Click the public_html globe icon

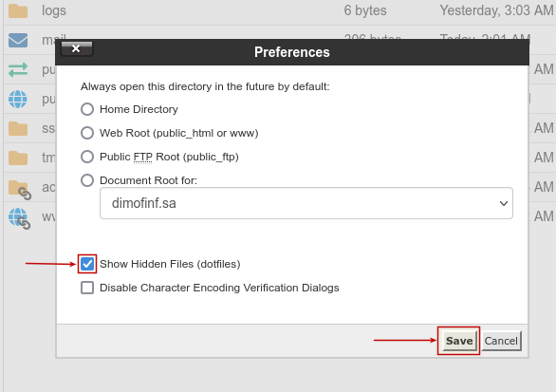[x=18, y=99]
